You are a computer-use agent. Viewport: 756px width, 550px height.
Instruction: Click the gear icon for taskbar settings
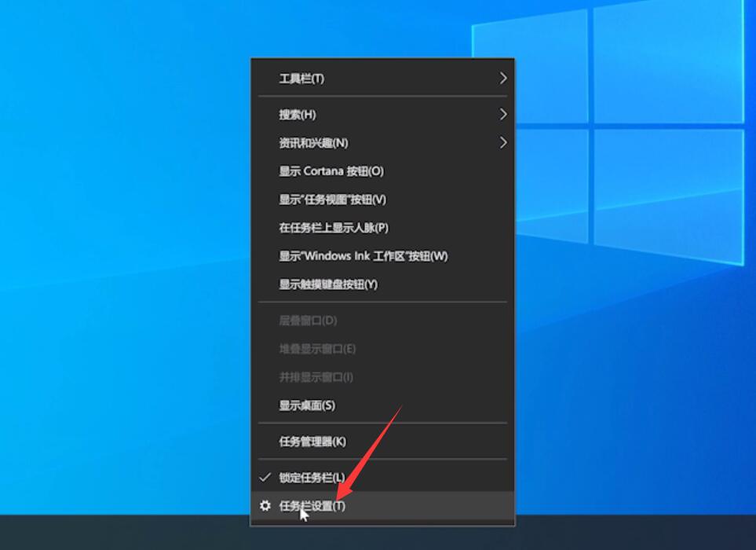click(x=265, y=506)
